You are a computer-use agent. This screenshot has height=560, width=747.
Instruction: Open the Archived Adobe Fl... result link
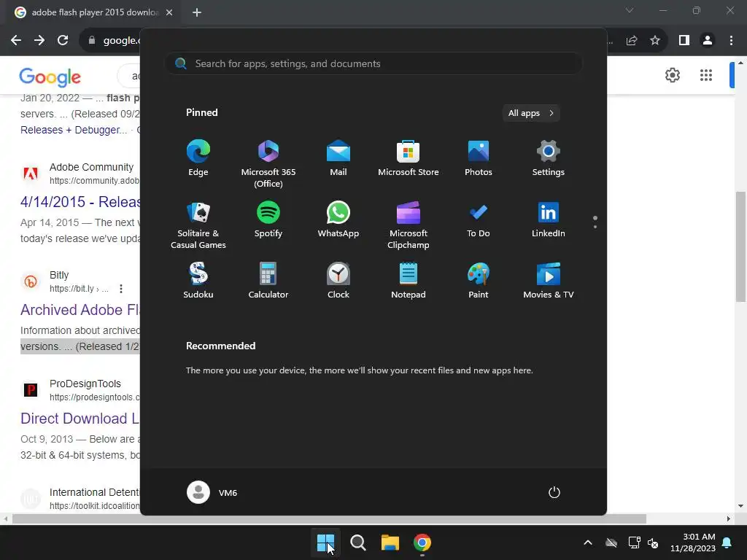(x=80, y=310)
